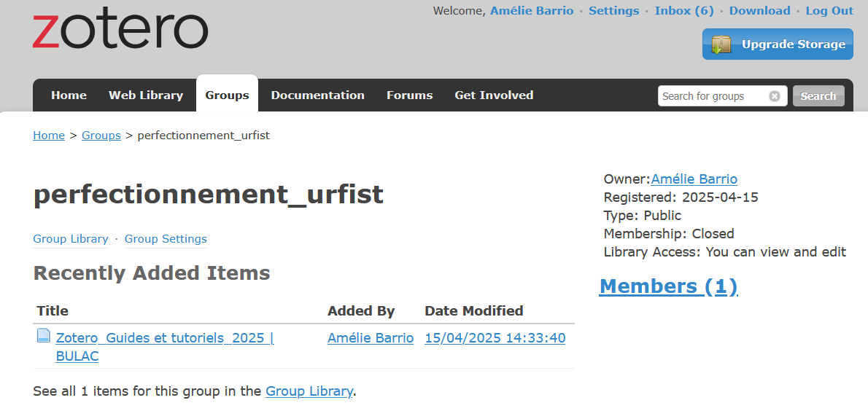Click the Log Out link
The width and height of the screenshot is (868, 419).
click(829, 10)
